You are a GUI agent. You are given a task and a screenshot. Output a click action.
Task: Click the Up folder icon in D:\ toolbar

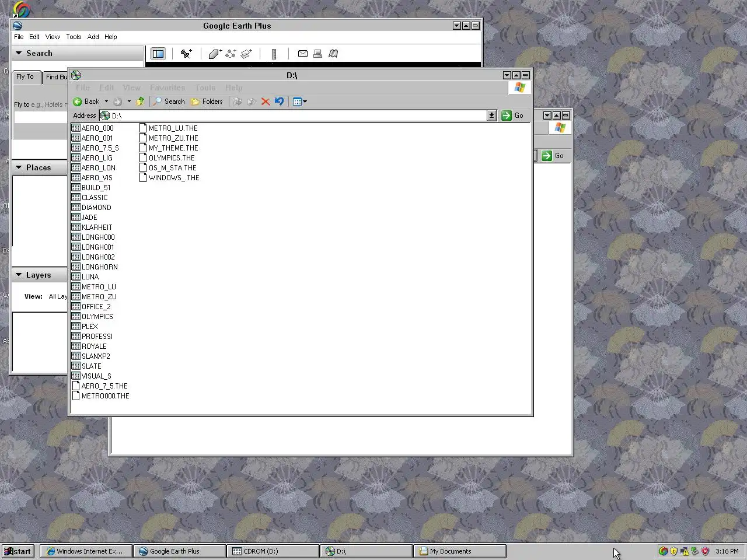(x=140, y=101)
